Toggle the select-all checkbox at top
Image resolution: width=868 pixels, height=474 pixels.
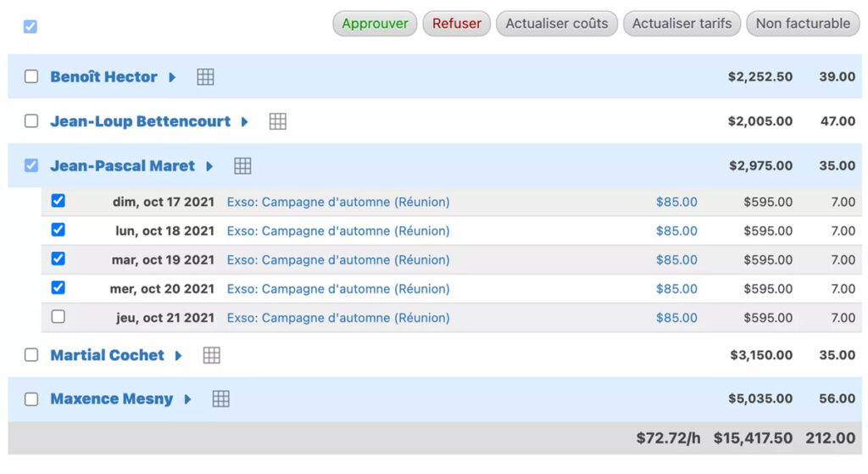tap(31, 26)
